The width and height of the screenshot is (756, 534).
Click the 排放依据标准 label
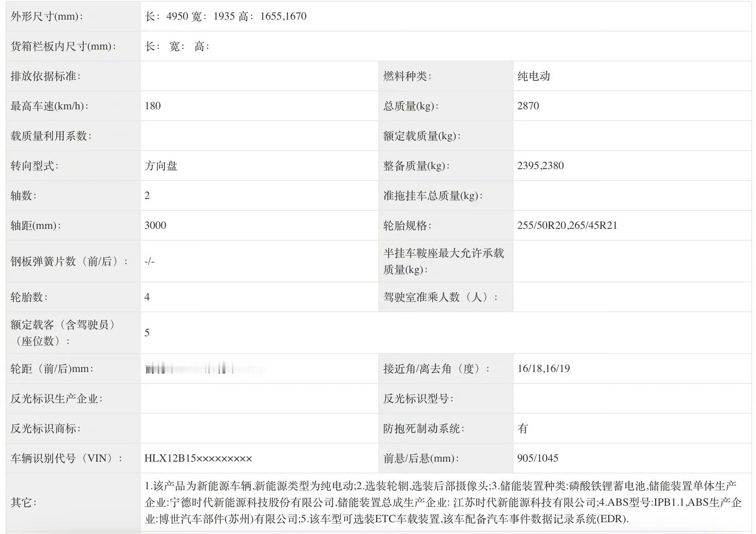tap(46, 76)
